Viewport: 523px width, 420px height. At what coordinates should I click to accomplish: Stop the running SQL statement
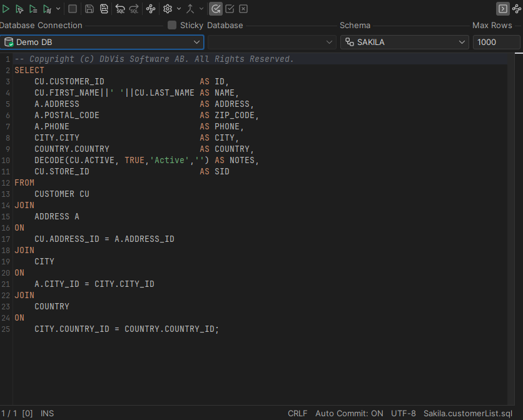pyautogui.click(x=72, y=8)
